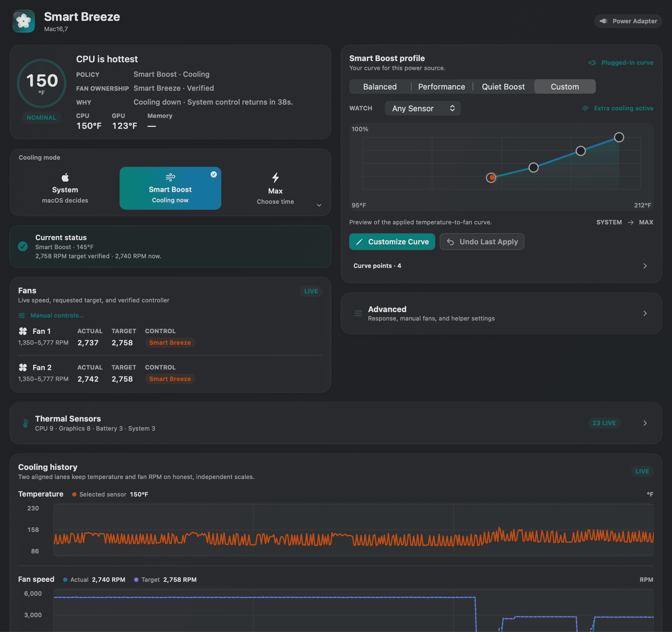Expand the Advanced section chevron

pos(645,313)
